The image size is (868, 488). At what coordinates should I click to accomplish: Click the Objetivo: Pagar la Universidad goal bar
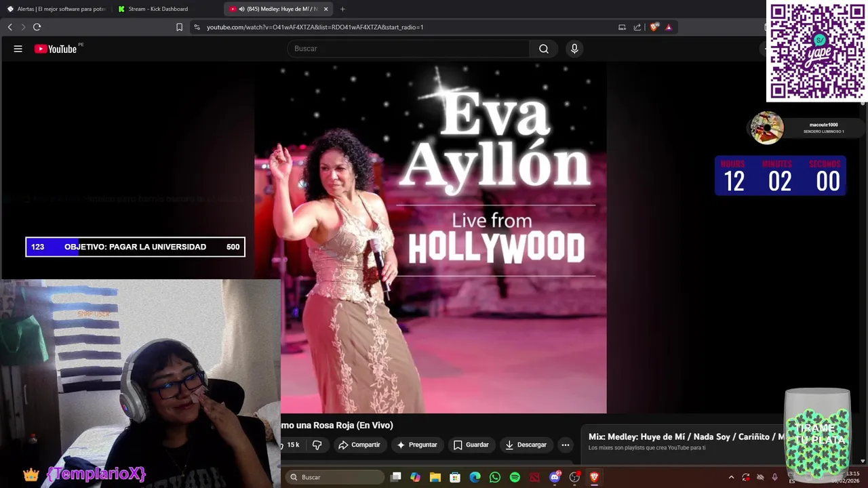coord(135,247)
